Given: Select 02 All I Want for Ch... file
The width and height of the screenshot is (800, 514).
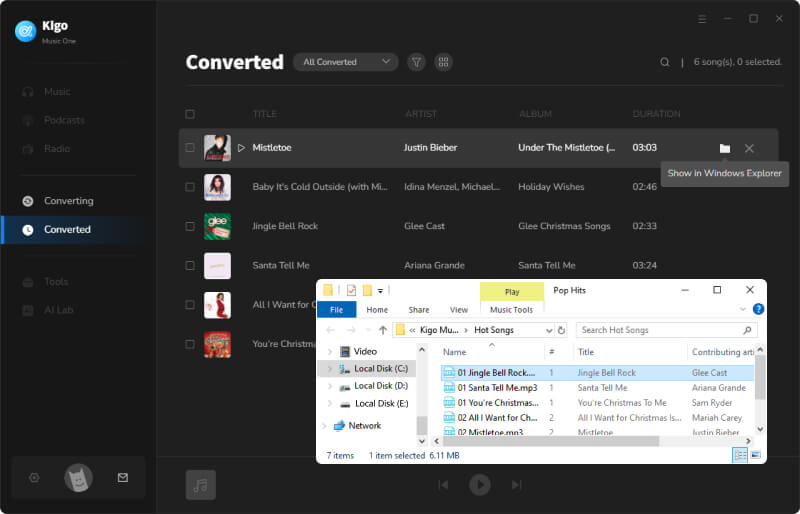Looking at the screenshot, I should point(497,418).
